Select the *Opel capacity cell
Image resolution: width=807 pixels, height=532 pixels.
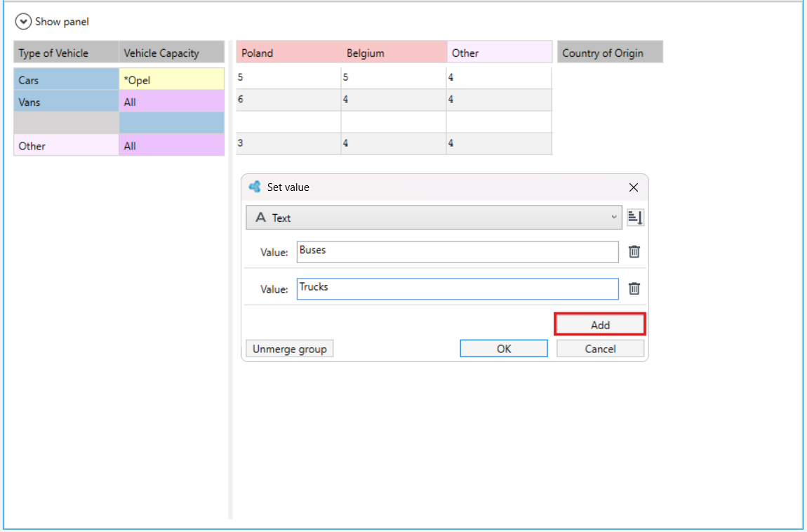(x=172, y=79)
